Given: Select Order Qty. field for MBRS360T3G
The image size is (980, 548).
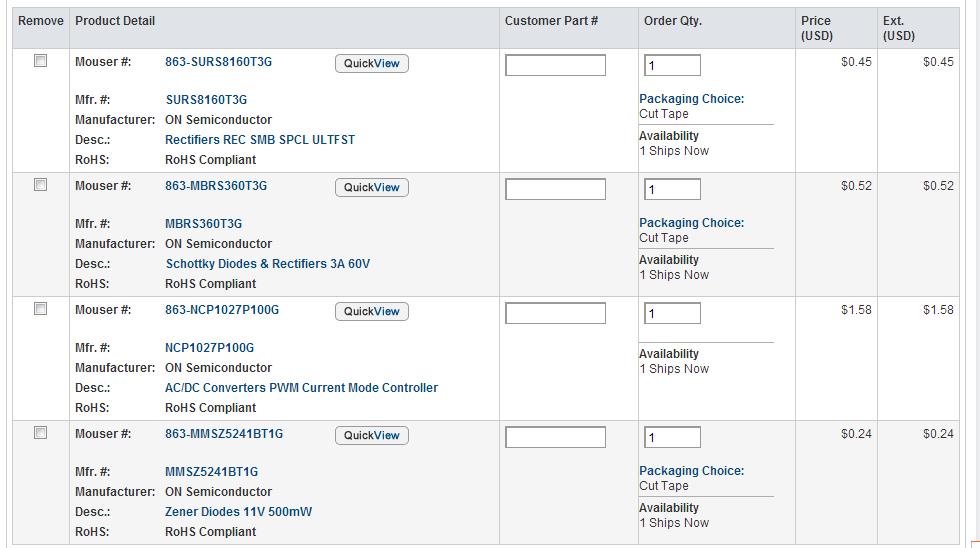Looking at the screenshot, I should click(672, 189).
